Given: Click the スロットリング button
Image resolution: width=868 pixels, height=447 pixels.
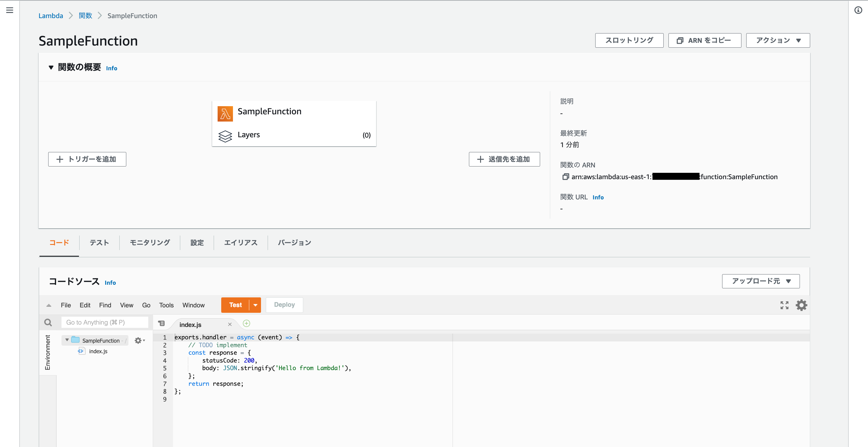Looking at the screenshot, I should (629, 40).
